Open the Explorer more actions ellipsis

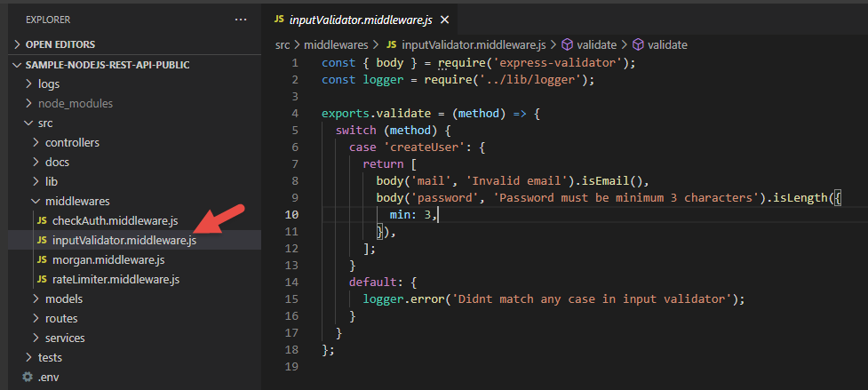pos(240,20)
